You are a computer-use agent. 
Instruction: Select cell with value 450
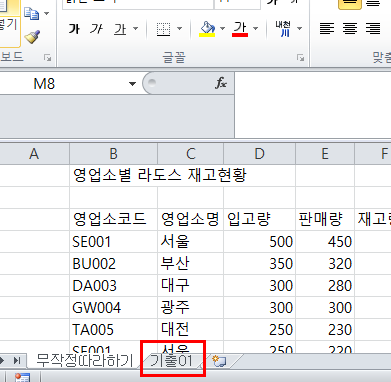[325, 241]
